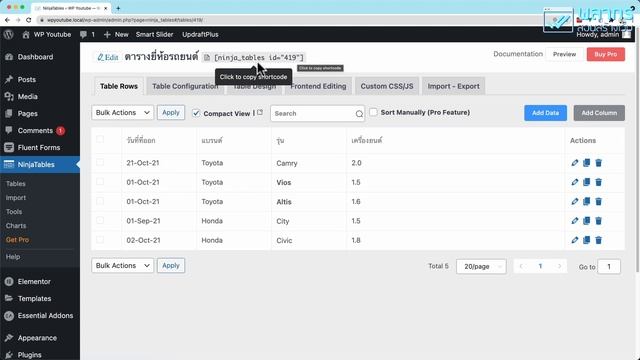Click the Go to page input
The width and height of the screenshot is (640, 360).
609,267
